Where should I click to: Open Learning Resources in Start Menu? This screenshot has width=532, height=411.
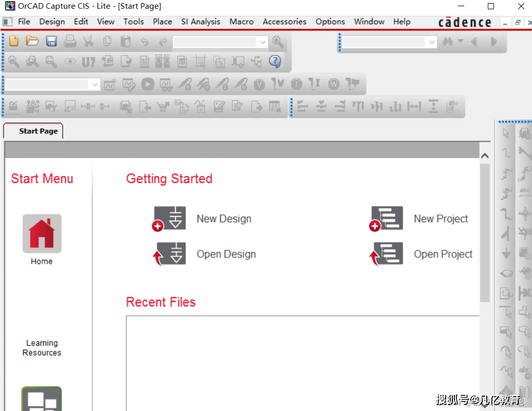(x=42, y=348)
